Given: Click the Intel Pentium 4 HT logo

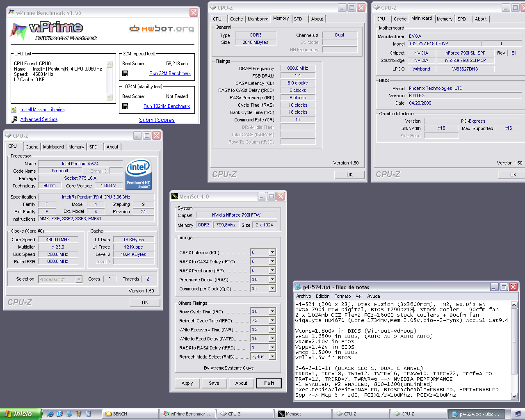Looking at the screenshot, I should [138, 175].
